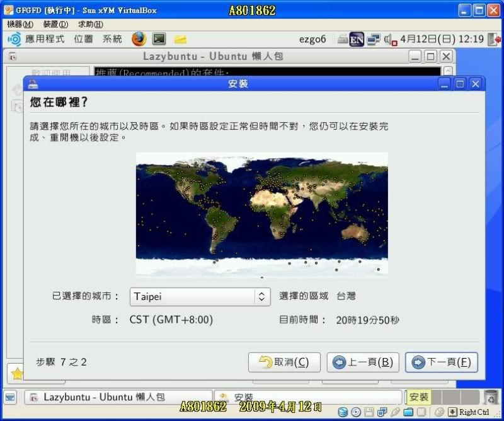Image resolution: width=504 pixels, height=421 pixels.
Task: Click the 您在哪裡? heading
Action: (59, 102)
